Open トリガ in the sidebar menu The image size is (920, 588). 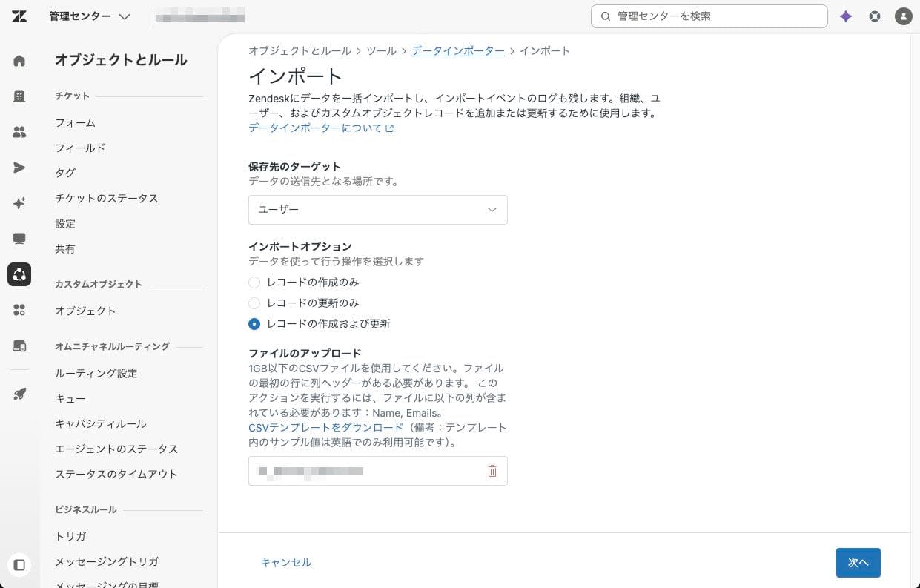click(70, 536)
